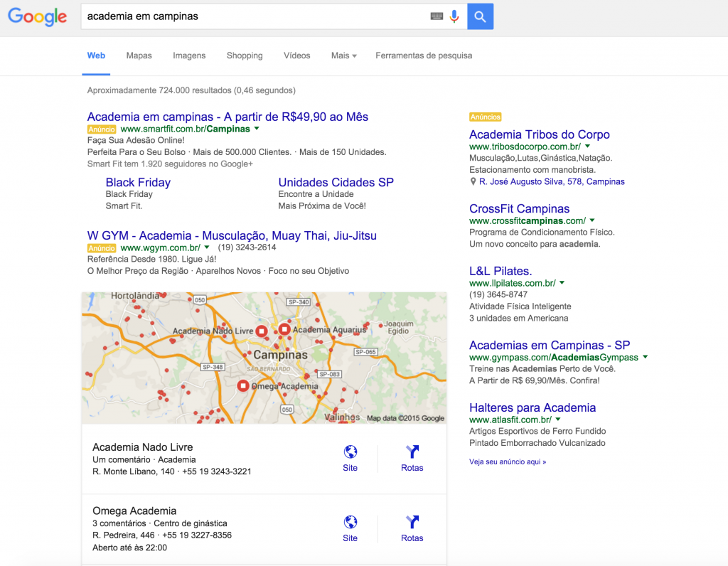
Task: Click Veja seu anúncio aqui link
Action: (x=508, y=462)
